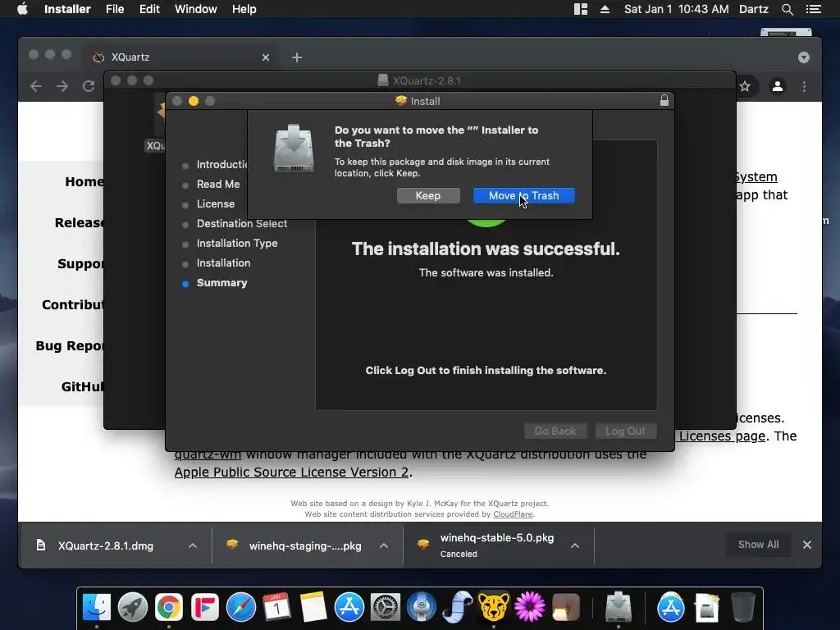Expand options for winehq-stable-5.0.pkg download
The image size is (840, 630).
pyautogui.click(x=575, y=546)
